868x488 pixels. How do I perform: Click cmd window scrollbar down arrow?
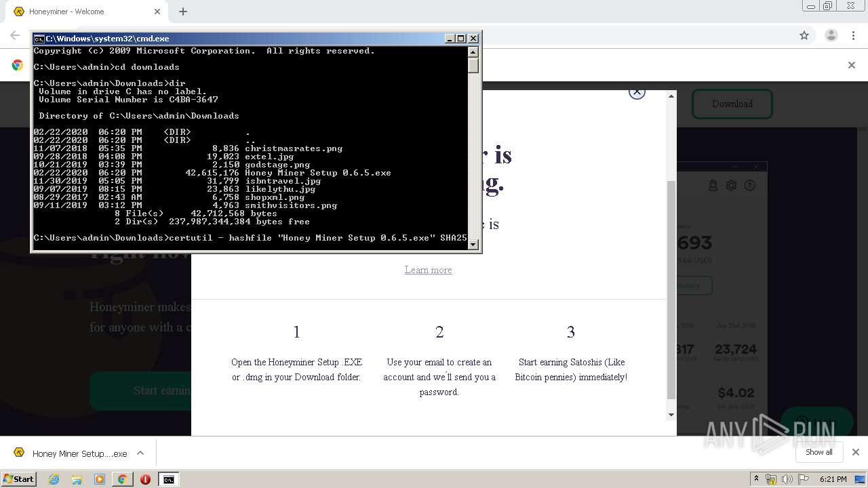[473, 245]
